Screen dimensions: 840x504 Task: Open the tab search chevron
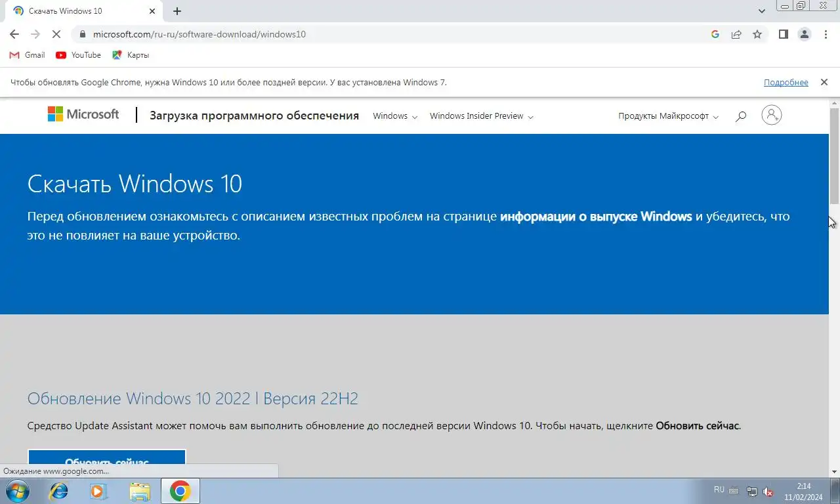[x=761, y=11]
